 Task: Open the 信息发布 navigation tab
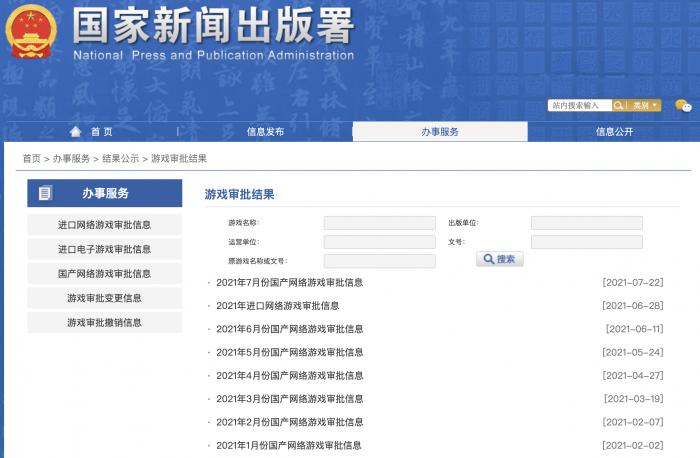click(x=265, y=132)
